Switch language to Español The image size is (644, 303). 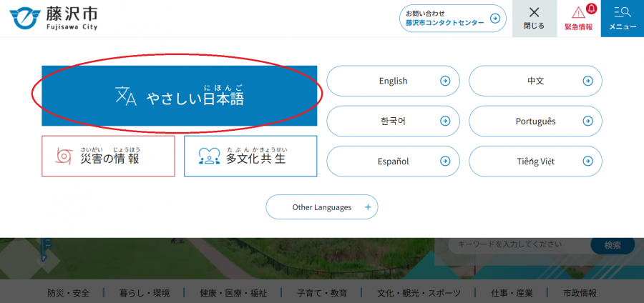point(393,161)
